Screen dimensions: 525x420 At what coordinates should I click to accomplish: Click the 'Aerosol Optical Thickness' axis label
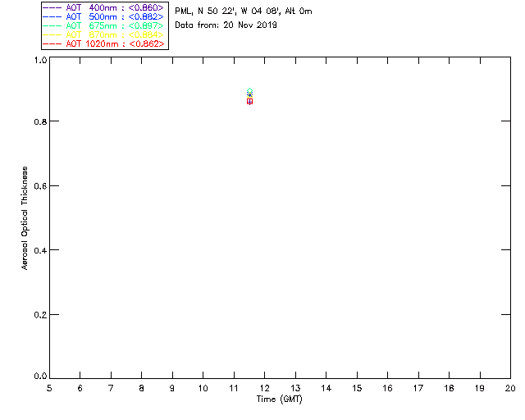[25, 218]
